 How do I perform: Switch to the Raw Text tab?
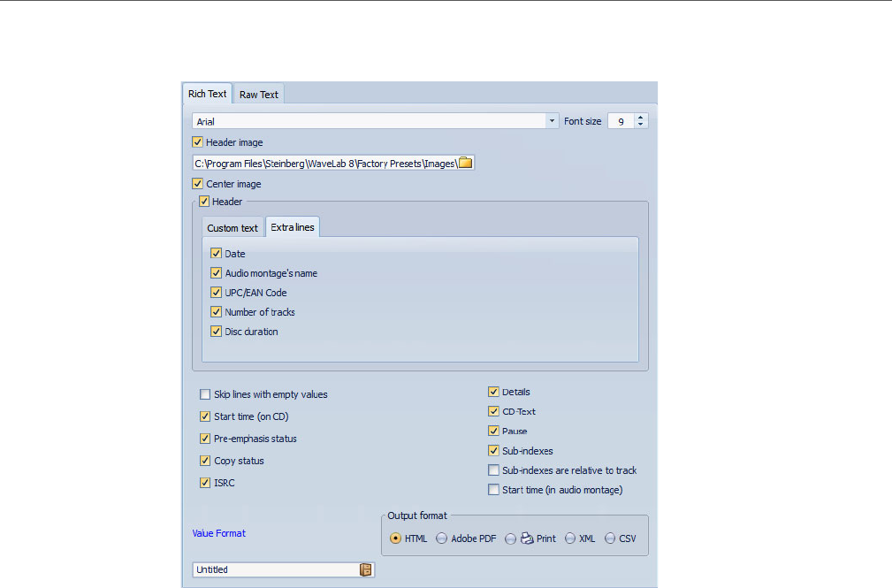pyautogui.click(x=259, y=95)
